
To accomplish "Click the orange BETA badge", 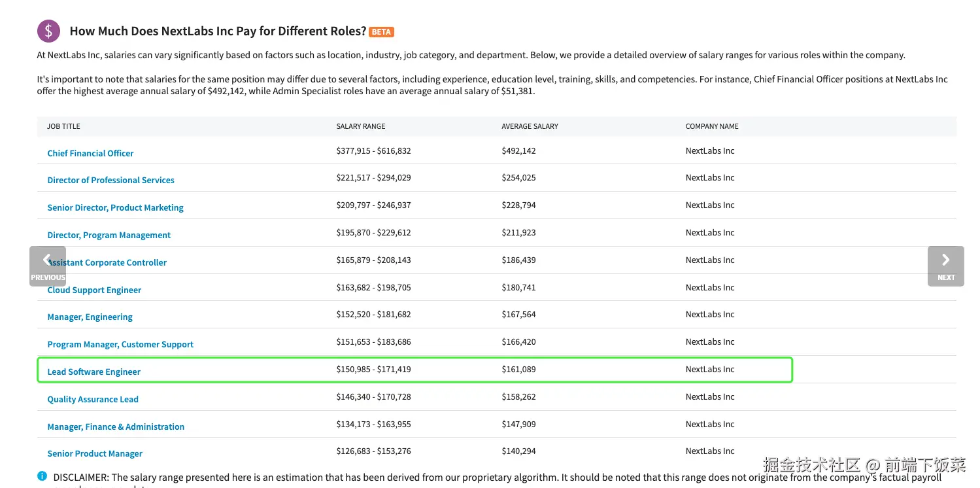I will click(381, 31).
